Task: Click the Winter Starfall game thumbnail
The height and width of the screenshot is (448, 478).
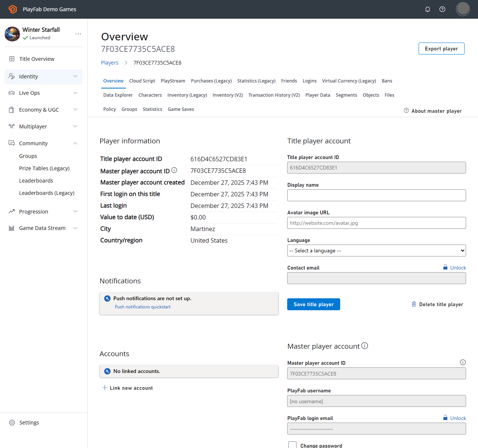Action: (x=12, y=34)
